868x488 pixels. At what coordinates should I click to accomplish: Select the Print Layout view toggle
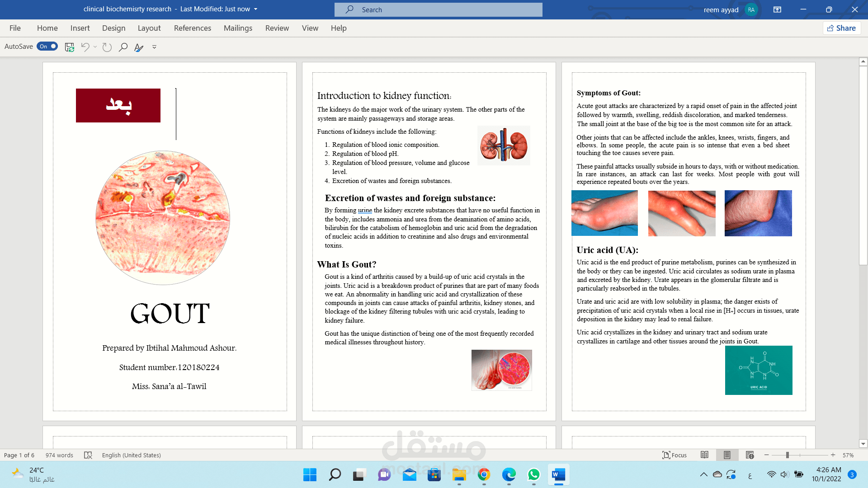point(727,455)
